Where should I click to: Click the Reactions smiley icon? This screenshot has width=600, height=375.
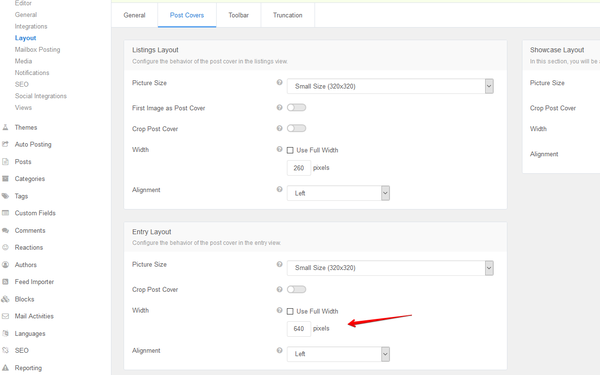click(x=5, y=247)
